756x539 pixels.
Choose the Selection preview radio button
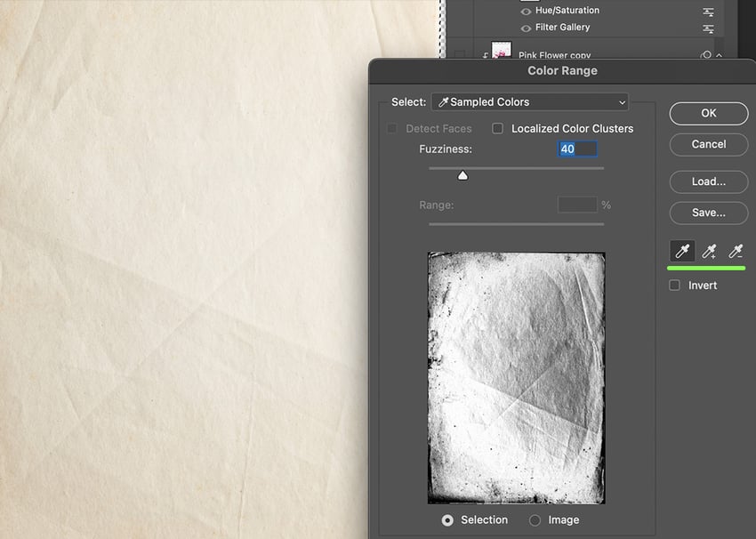(x=447, y=520)
